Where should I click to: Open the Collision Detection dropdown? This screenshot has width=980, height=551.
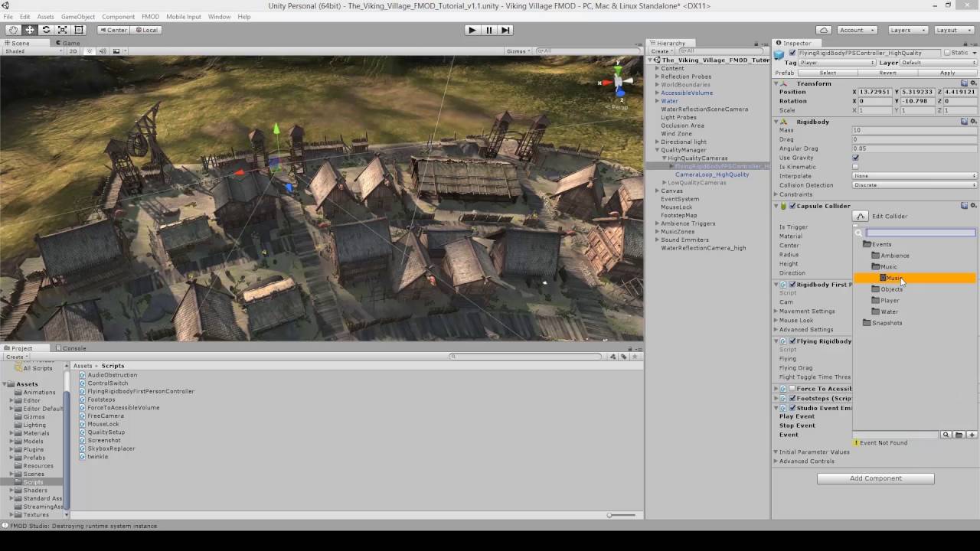tap(915, 185)
